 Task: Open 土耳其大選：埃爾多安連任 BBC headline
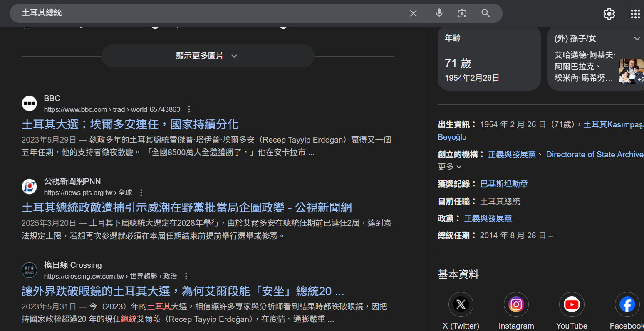[130, 124]
